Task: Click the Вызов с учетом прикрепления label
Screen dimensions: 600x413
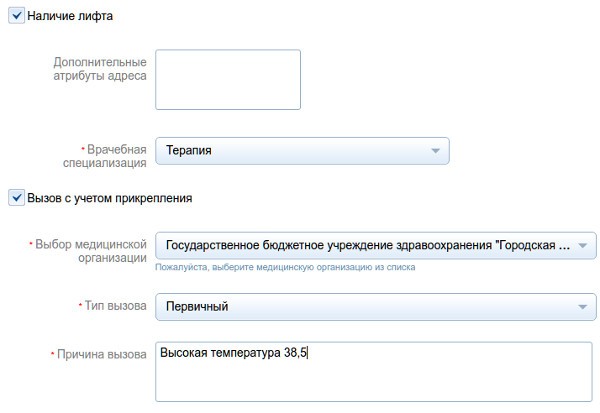Action: (x=109, y=198)
